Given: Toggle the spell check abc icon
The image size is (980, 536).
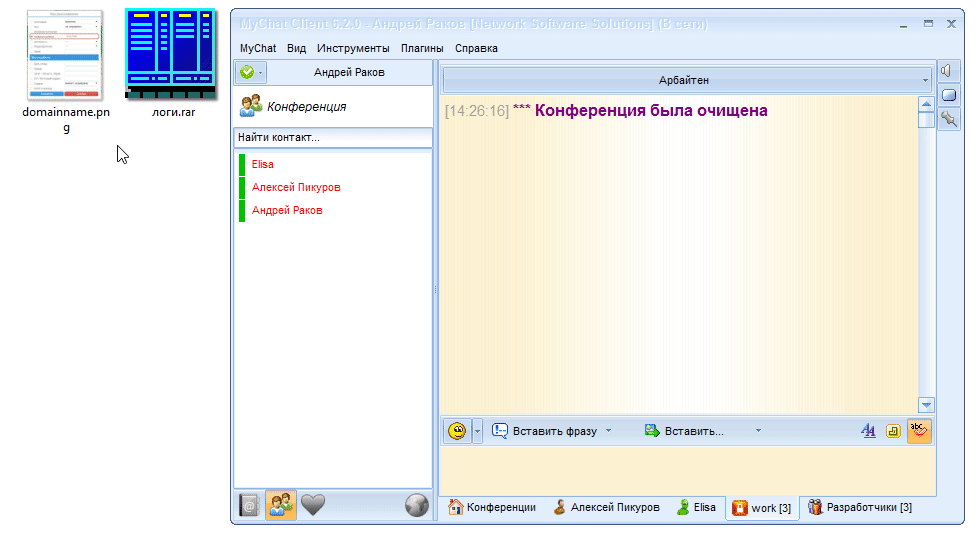Looking at the screenshot, I should (x=919, y=430).
